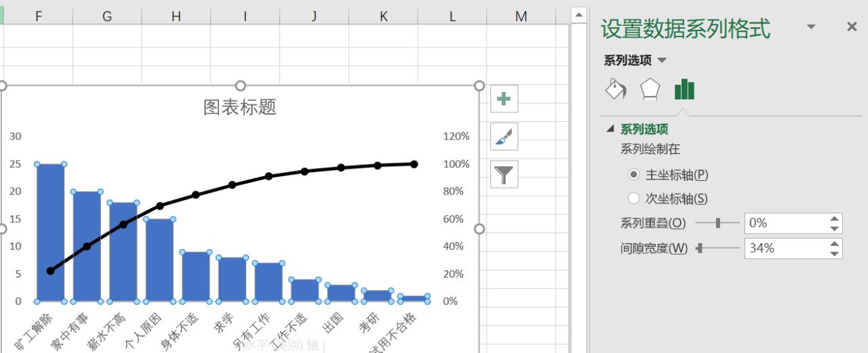Click the 身体不适 bar in chart
The width and height of the screenshot is (868, 353).
196,276
